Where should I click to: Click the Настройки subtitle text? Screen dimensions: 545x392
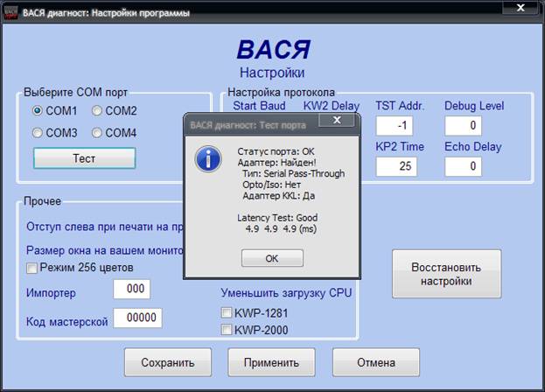pyautogui.click(x=272, y=73)
